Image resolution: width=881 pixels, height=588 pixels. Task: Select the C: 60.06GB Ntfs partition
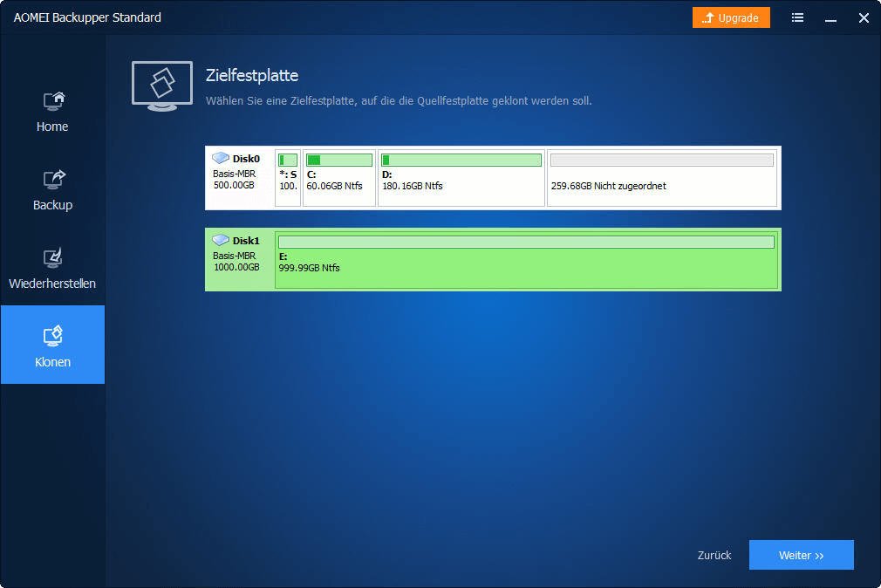pos(339,178)
